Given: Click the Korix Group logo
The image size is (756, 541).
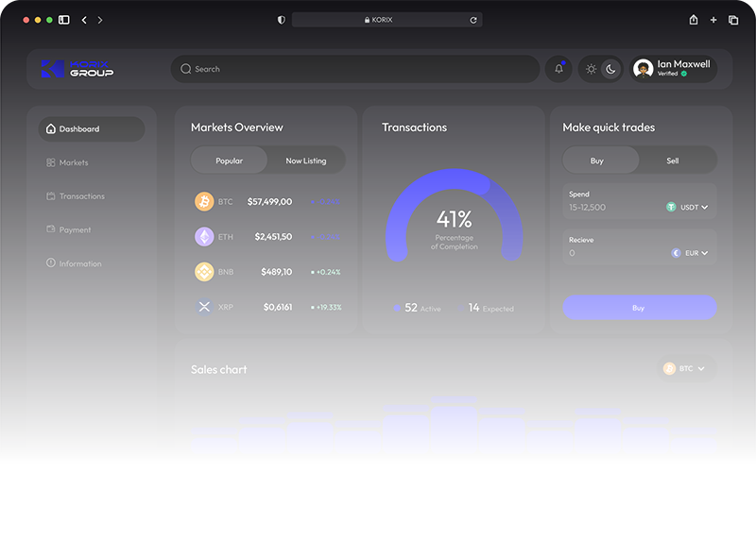Looking at the screenshot, I should click(x=77, y=69).
